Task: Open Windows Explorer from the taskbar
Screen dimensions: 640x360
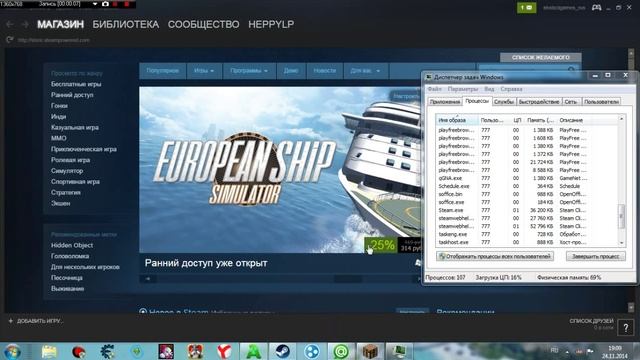Action: coord(49,351)
